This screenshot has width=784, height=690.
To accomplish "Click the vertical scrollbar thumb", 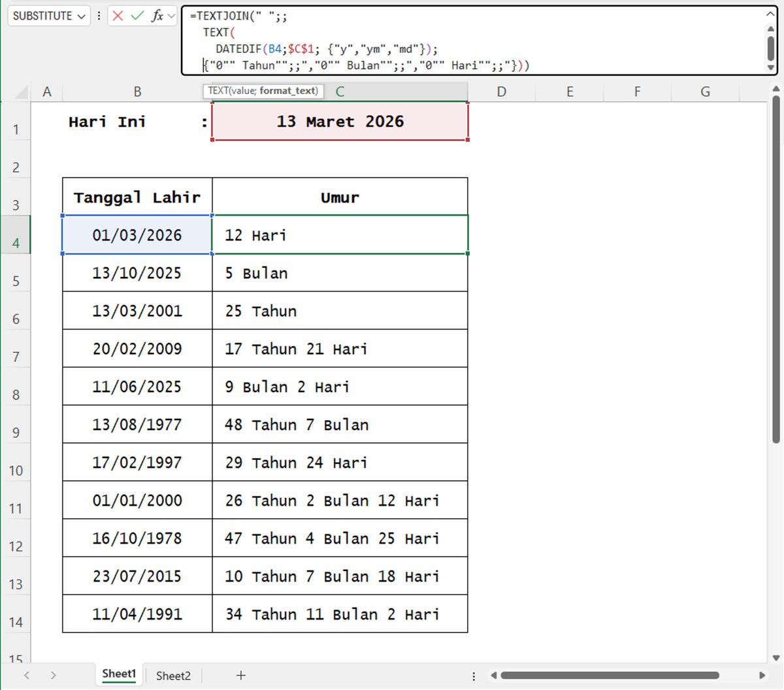I will 776,269.
